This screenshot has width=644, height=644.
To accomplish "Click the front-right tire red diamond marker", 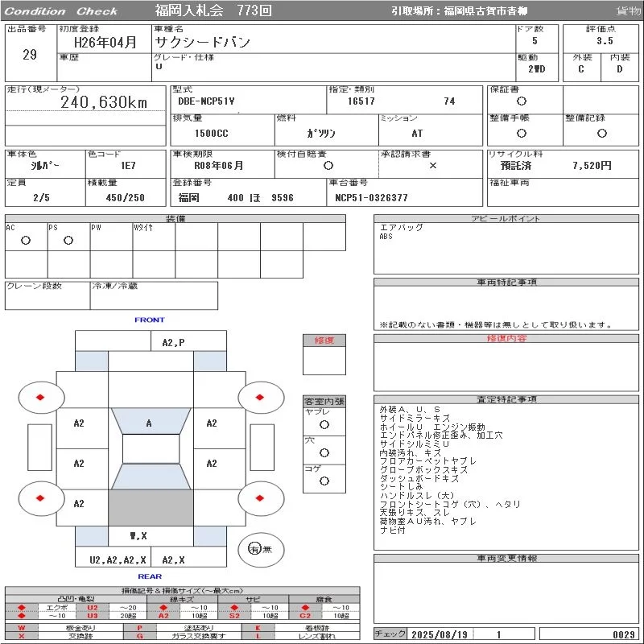I will [x=259, y=397].
